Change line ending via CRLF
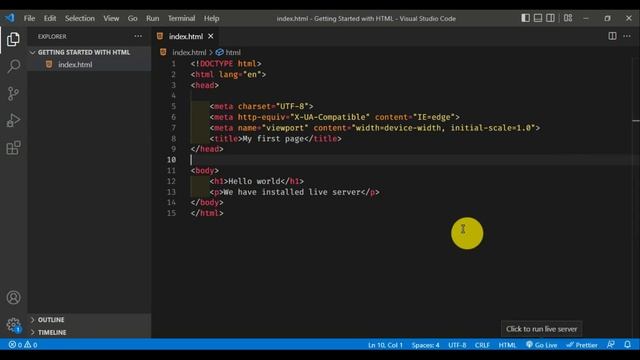The image size is (640, 360). (x=482, y=344)
